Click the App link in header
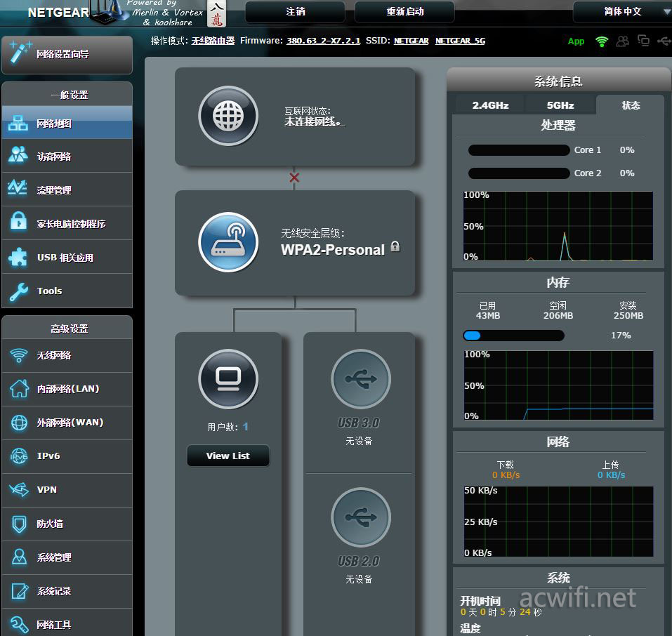The image size is (672, 636). [576, 41]
